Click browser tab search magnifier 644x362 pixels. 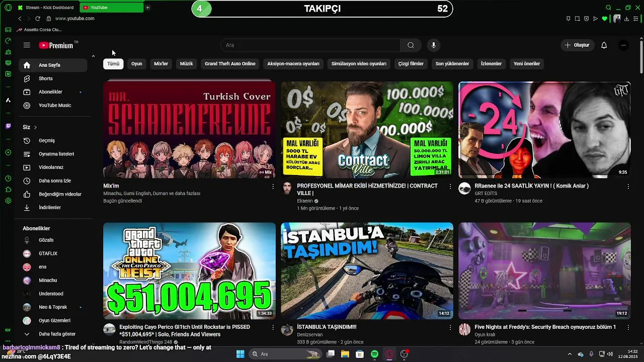(608, 8)
